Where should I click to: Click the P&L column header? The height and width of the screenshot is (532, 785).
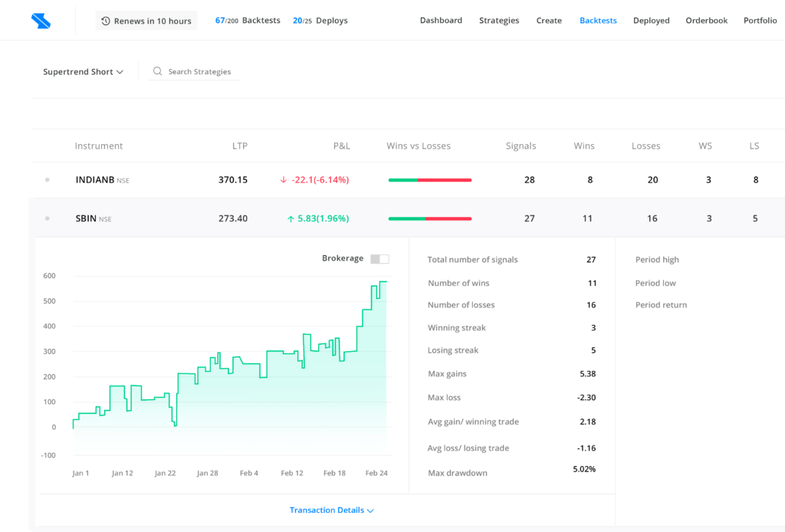(341, 146)
